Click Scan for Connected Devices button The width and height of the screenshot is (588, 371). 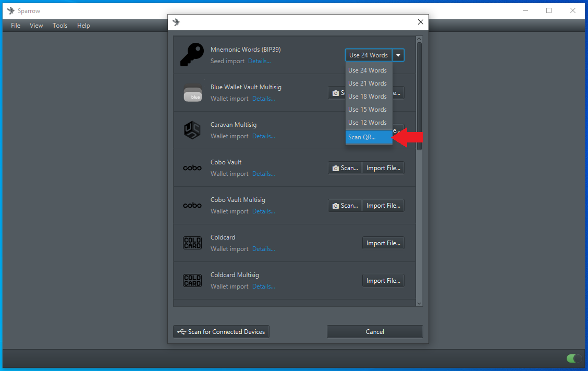[221, 331]
